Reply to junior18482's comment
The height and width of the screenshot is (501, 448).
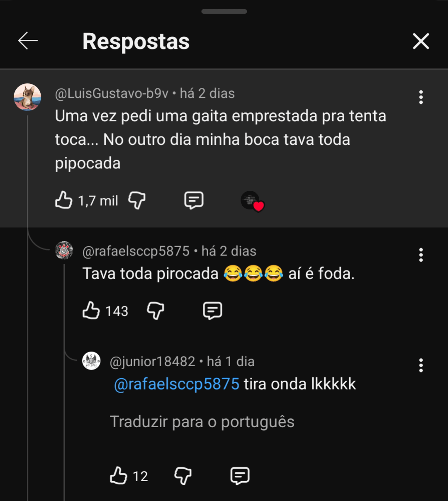pos(240,476)
